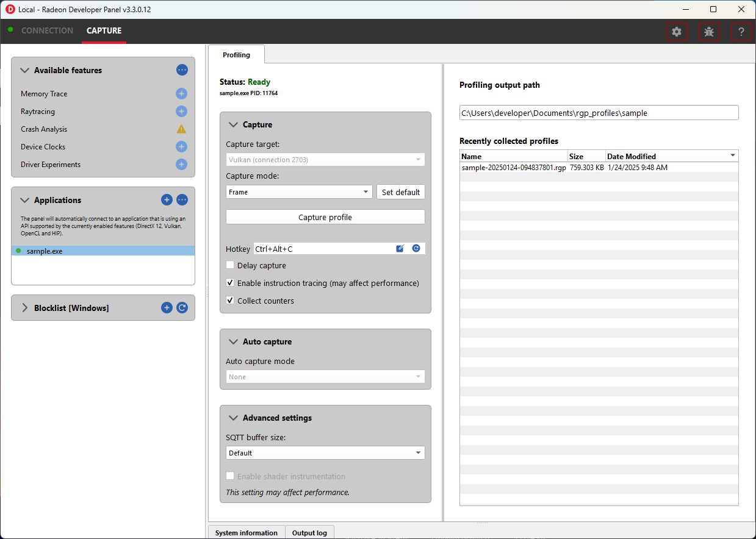Uncheck the Collect counters checkbox
756x539 pixels.
point(230,301)
